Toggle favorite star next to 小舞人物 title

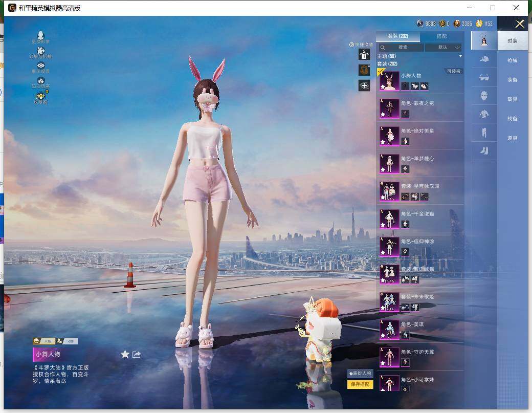coord(125,354)
